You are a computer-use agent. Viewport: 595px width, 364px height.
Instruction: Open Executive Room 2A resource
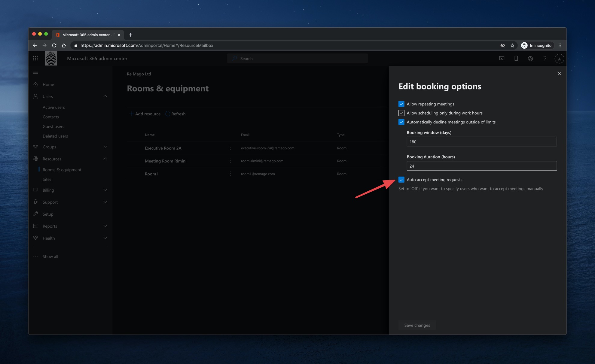pyautogui.click(x=163, y=148)
